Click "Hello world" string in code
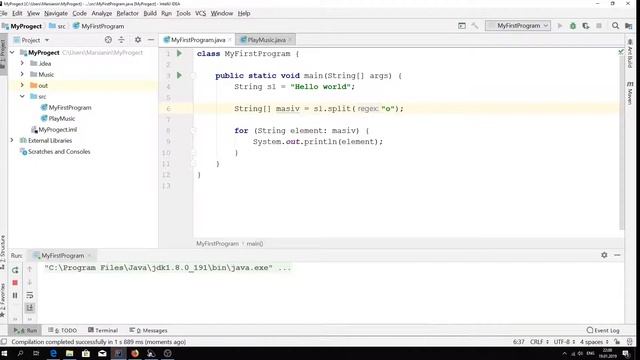Screen dimensions: 640x360 321,87
